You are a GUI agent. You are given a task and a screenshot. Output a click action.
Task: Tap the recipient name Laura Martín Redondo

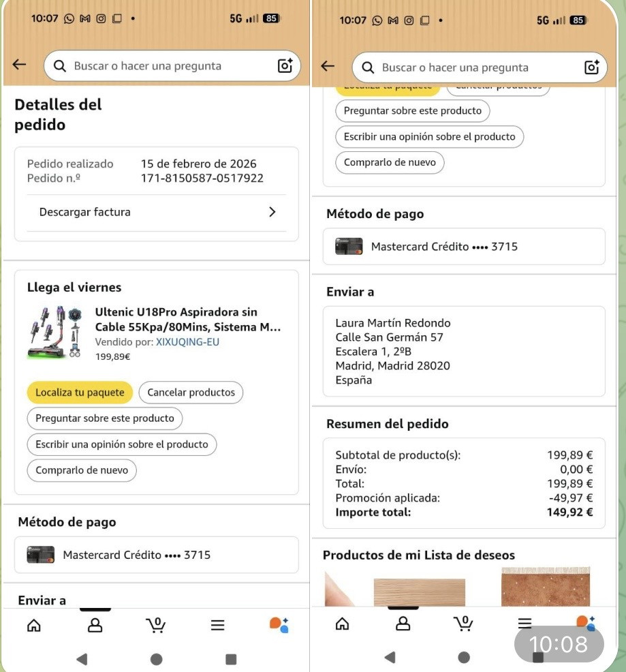(393, 323)
